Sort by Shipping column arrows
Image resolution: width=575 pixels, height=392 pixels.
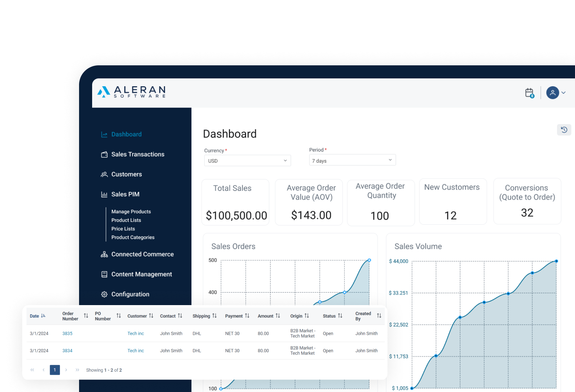214,316
